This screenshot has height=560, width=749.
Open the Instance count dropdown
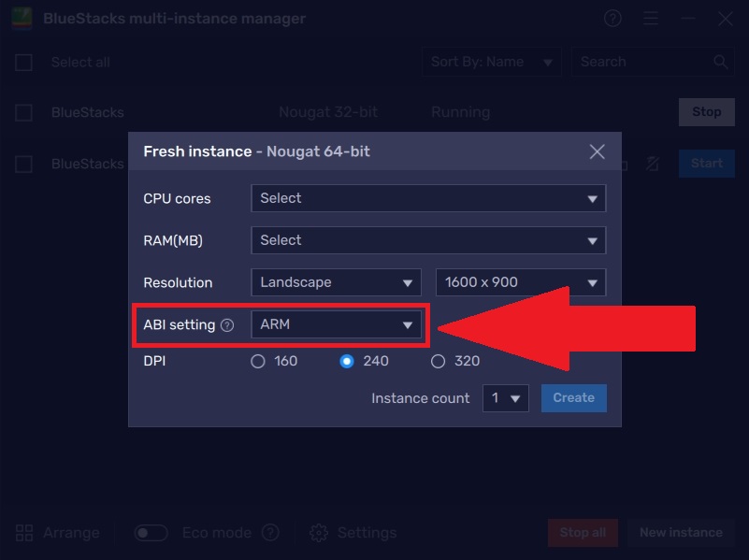tap(505, 397)
